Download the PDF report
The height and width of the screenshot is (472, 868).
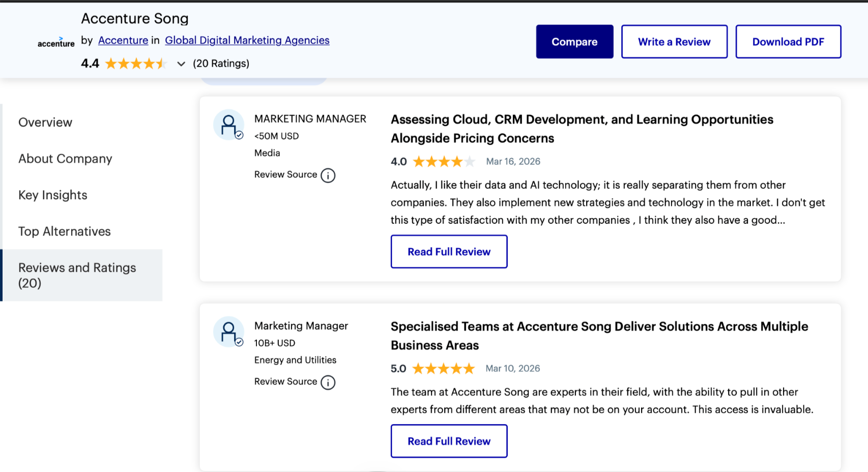point(788,42)
